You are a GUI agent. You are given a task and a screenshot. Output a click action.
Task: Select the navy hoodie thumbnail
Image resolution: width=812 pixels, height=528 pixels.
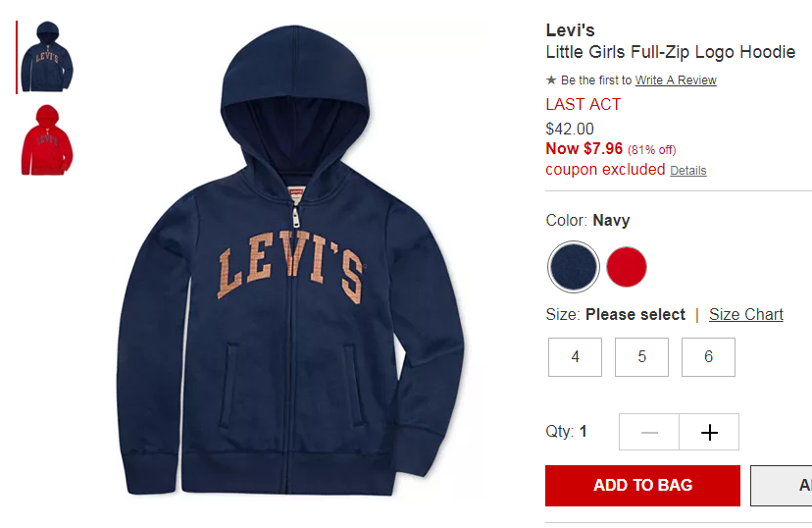(47, 57)
